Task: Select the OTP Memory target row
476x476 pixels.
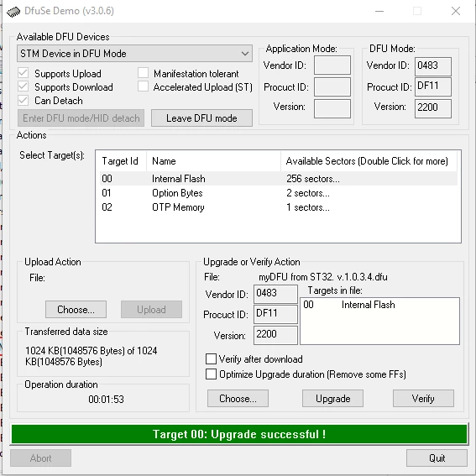Action: click(x=279, y=207)
